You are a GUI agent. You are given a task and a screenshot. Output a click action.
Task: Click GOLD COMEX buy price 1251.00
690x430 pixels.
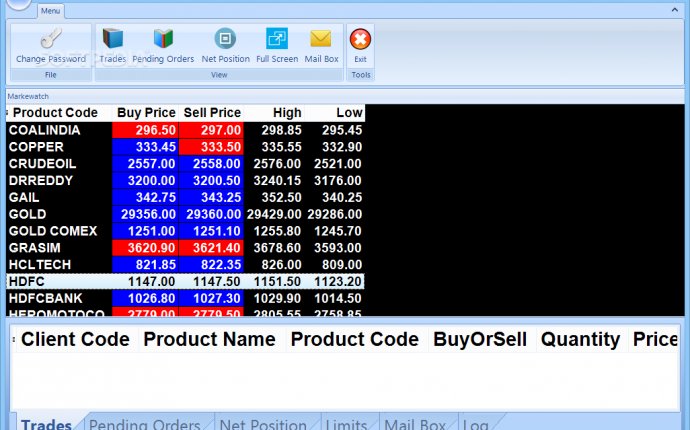click(x=146, y=231)
